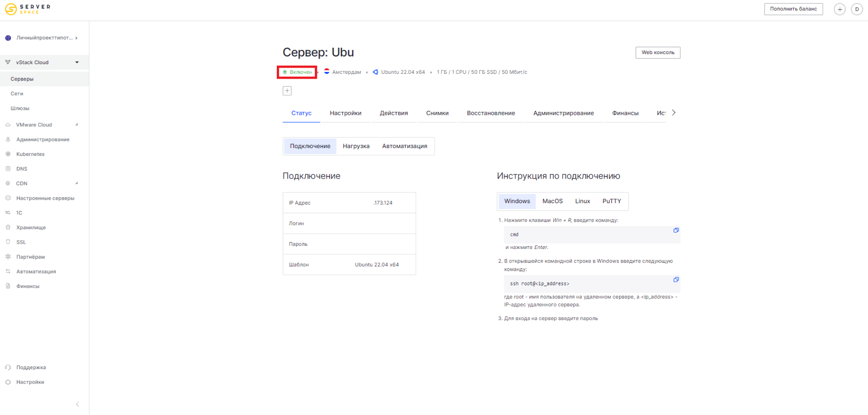Viewport: 868px width, 415px height.
Task: Click the 1C sidebar icon
Action: pos(8,213)
